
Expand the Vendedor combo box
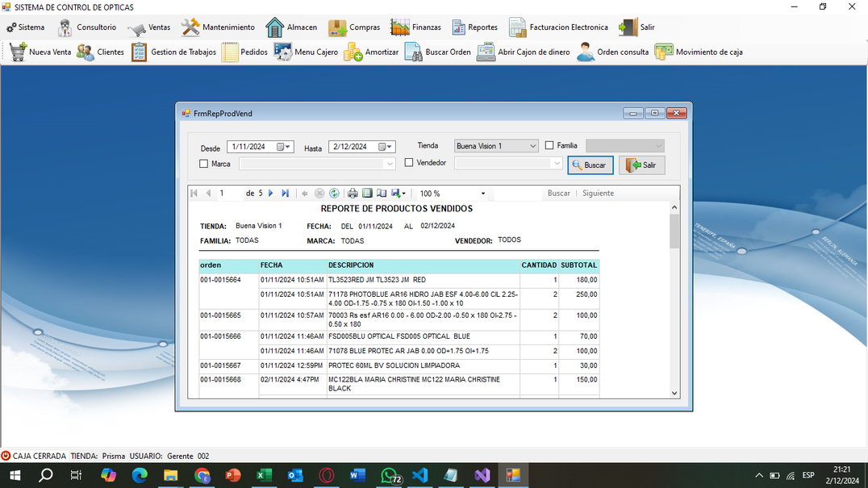click(x=557, y=163)
